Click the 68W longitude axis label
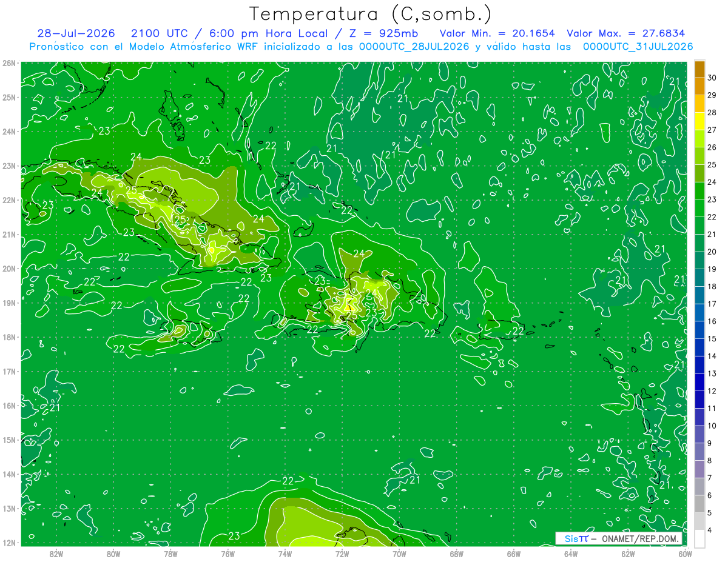 (x=456, y=553)
